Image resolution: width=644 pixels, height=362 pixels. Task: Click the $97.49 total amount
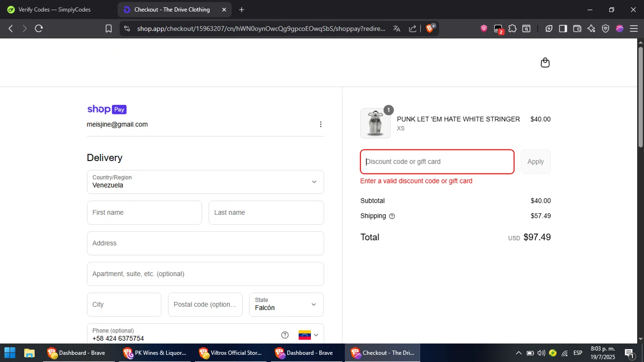pyautogui.click(x=537, y=237)
